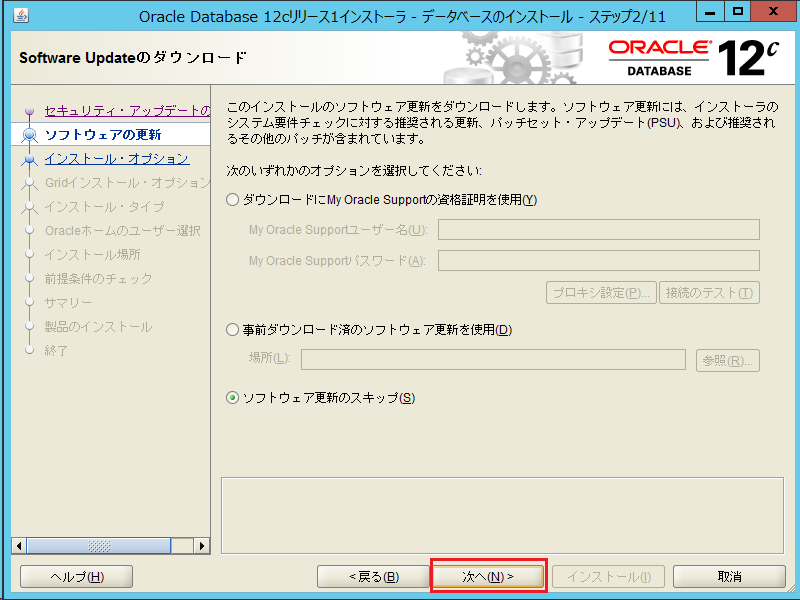Click the sidebar horizontal scrollbar thumb
Viewport: 800px width, 600px height.
[x=99, y=545]
